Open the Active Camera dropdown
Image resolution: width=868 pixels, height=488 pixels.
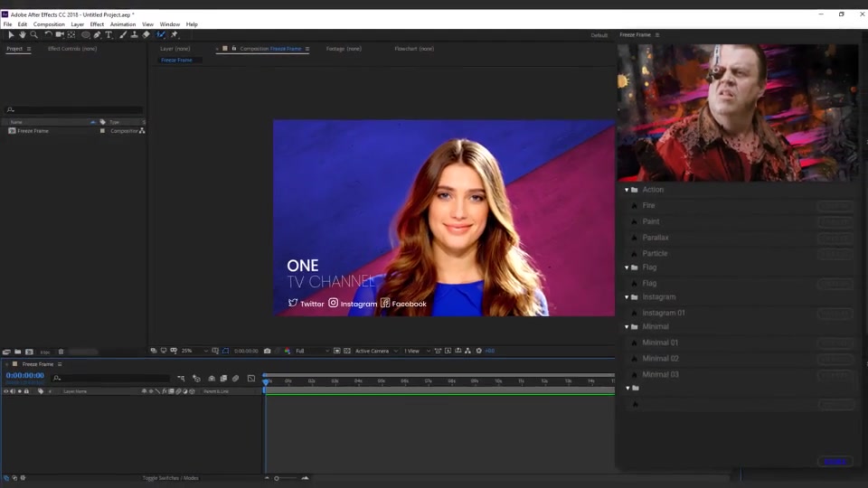(376, 351)
